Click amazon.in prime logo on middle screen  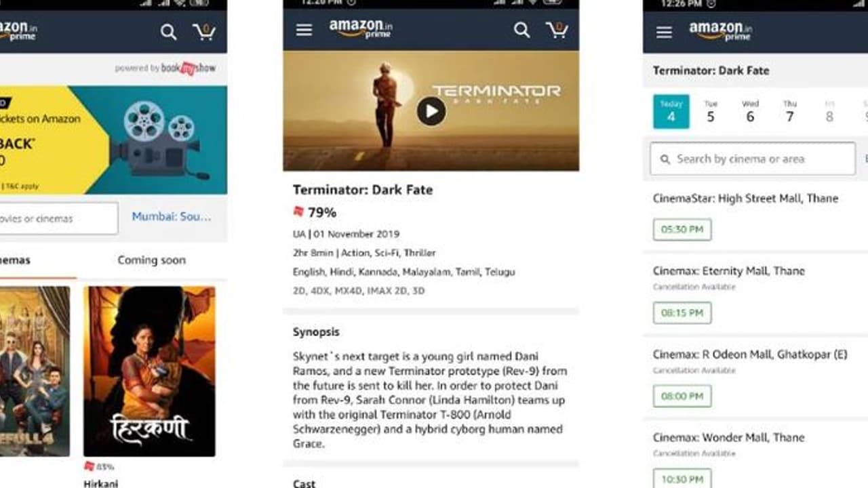361,28
